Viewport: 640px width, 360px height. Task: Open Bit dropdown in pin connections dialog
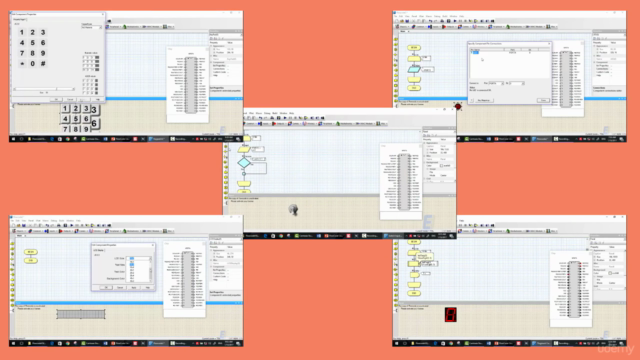[517, 83]
